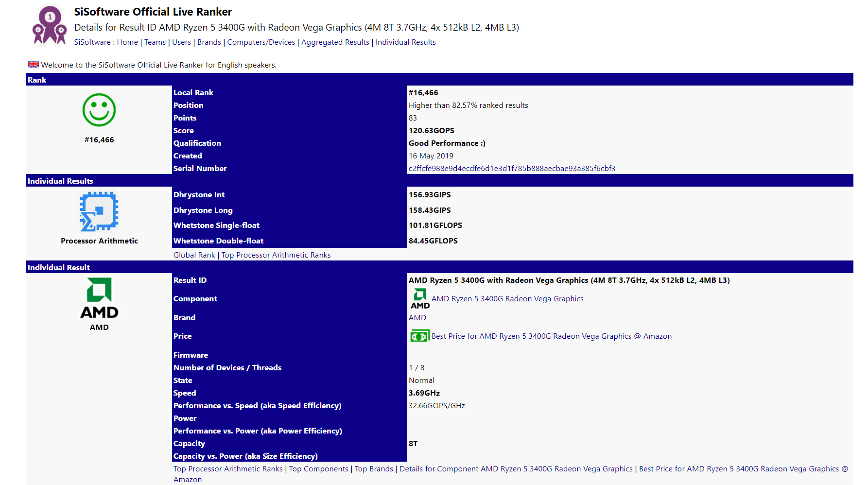Select the Dhrystone Long 158.43GIPS value
The height and width of the screenshot is (485, 868).
point(430,210)
